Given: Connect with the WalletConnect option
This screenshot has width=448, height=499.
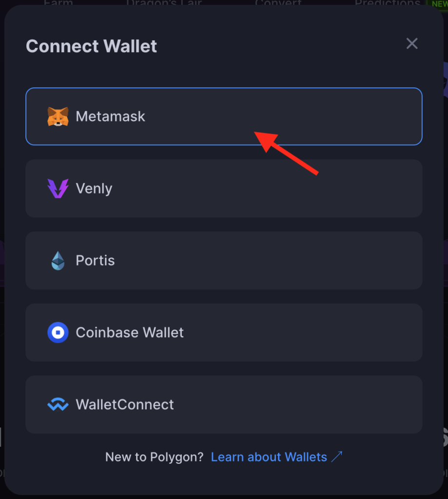Looking at the screenshot, I should (224, 404).
